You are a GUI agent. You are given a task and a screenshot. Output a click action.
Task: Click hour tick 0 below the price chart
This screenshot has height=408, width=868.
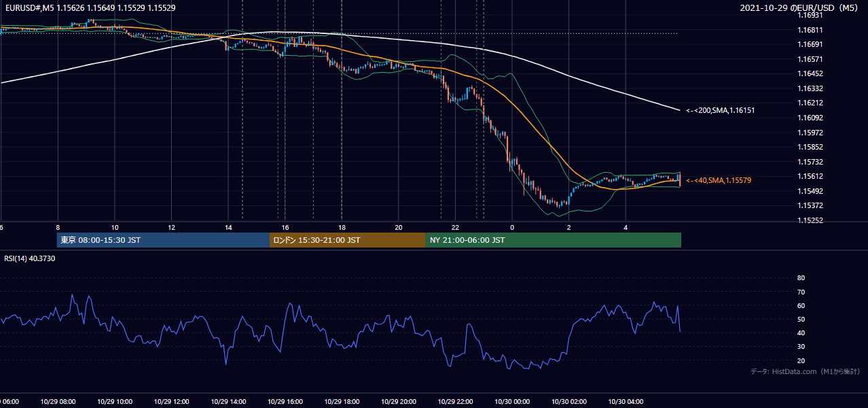tap(512, 228)
